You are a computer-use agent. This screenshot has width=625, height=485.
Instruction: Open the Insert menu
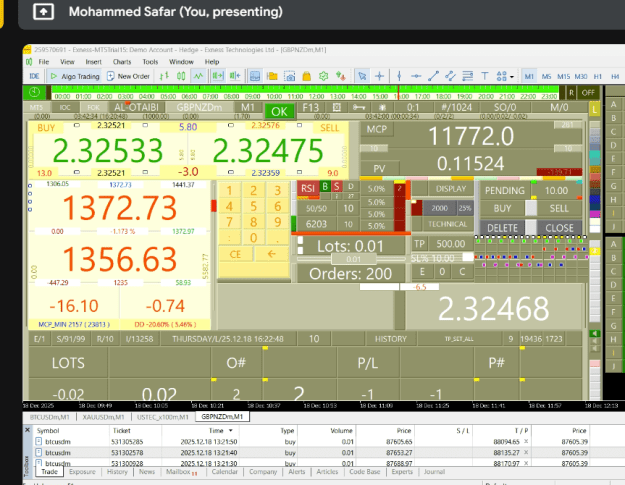(94, 62)
